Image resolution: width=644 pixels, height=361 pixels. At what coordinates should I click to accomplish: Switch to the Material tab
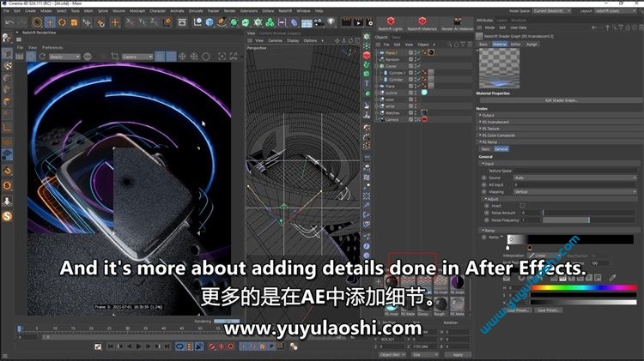click(500, 45)
